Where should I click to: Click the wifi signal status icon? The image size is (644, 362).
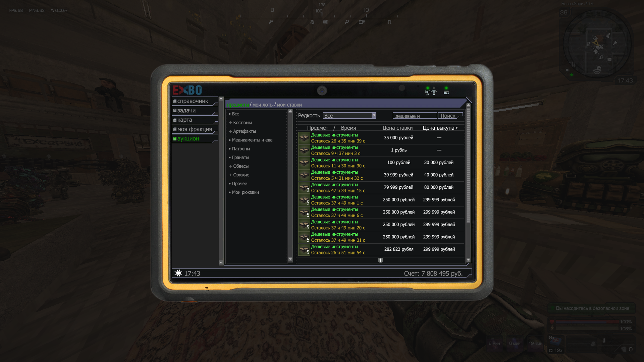coord(434,93)
